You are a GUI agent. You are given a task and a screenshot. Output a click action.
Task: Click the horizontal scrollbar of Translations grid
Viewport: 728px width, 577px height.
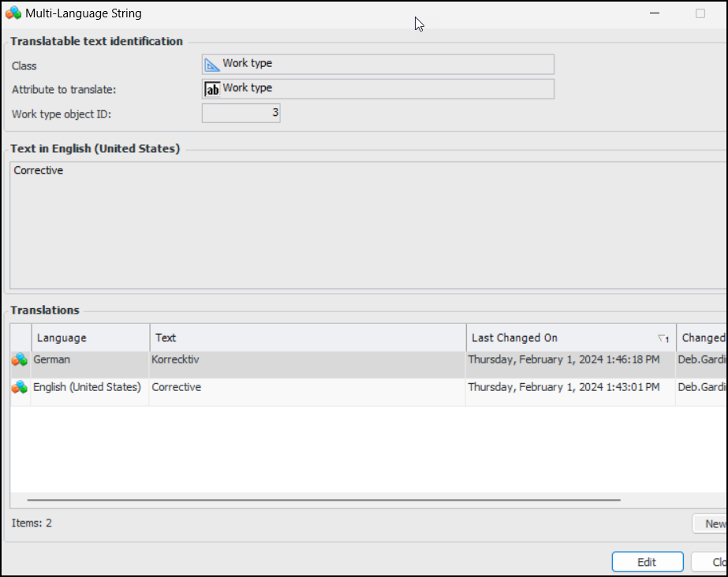323,500
